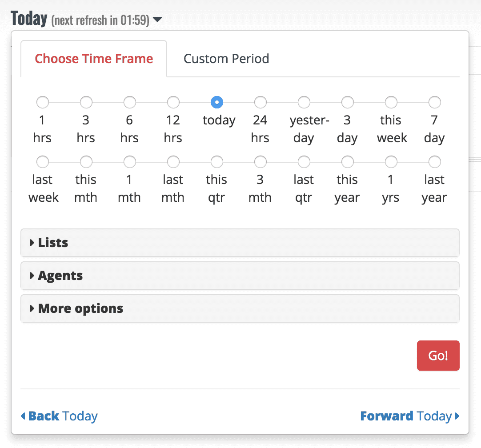Go to Back Today link
Image resolution: width=481 pixels, height=448 pixels.
(x=60, y=416)
